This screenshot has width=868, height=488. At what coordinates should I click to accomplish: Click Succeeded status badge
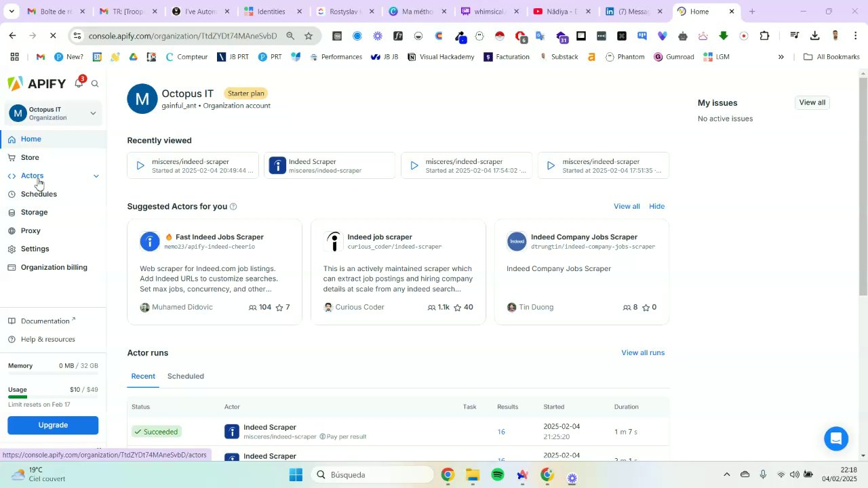pos(155,432)
